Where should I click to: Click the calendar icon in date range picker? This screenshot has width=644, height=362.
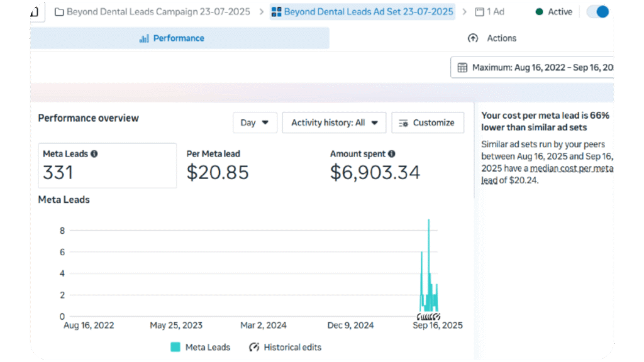[x=462, y=68]
